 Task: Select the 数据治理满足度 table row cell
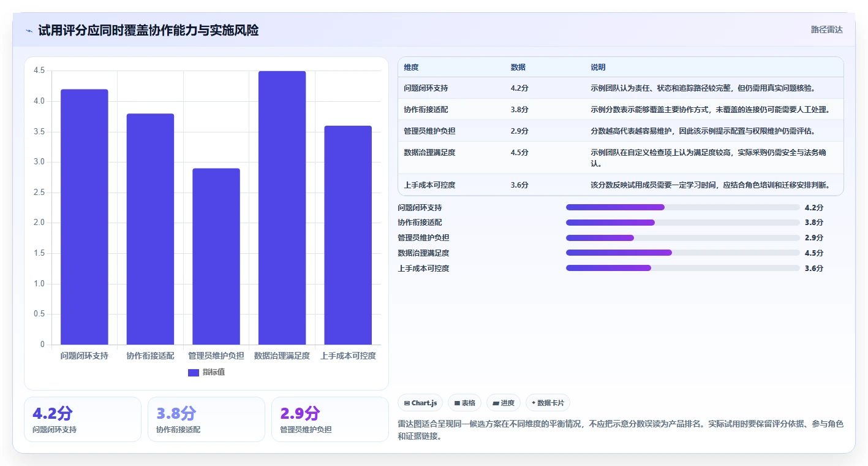click(429, 153)
